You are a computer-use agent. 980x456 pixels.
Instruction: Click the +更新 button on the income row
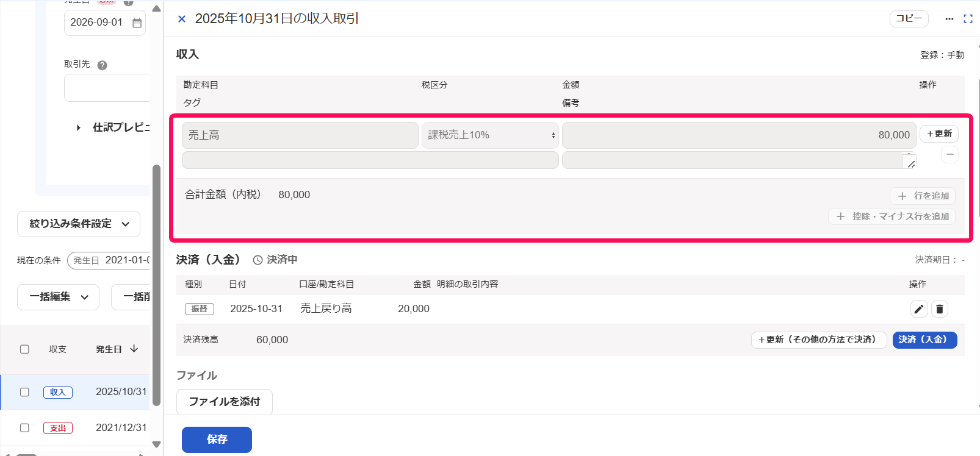(x=939, y=134)
